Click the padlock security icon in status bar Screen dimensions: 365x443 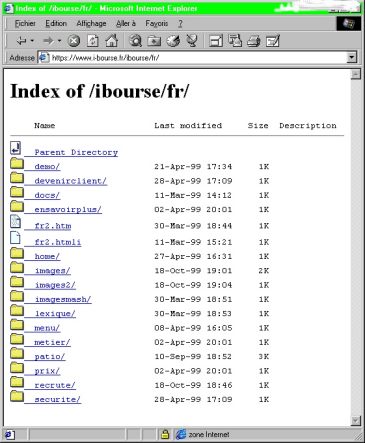pos(165,434)
